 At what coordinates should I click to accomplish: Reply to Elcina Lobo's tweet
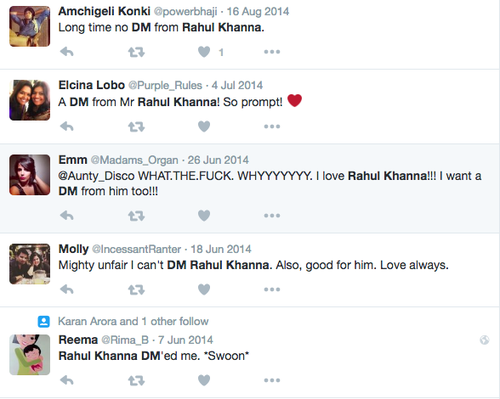67,127
